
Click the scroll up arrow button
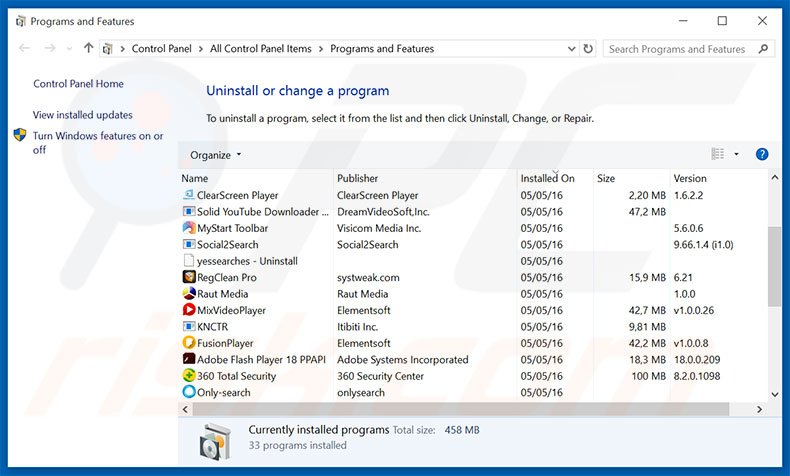774,177
